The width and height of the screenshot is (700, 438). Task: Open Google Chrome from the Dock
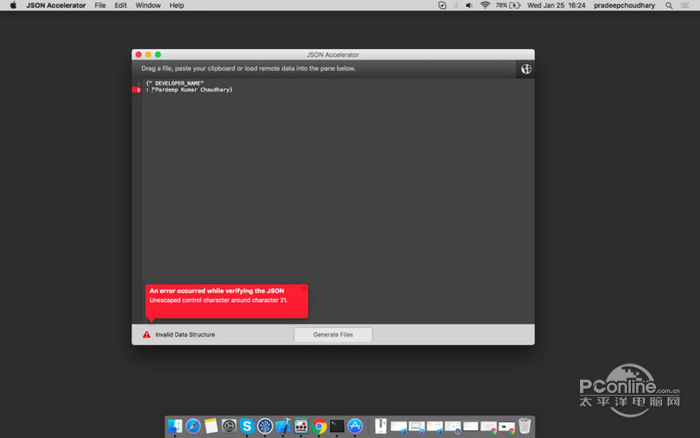tap(319, 426)
